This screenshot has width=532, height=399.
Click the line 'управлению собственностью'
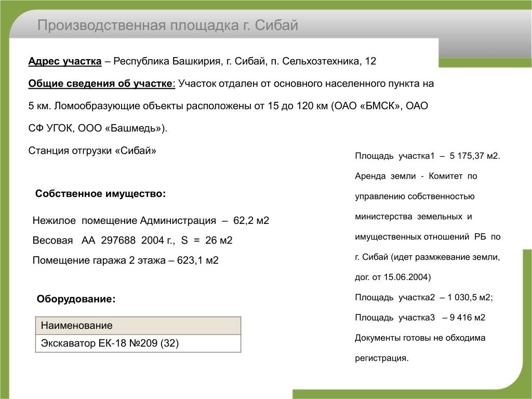click(x=415, y=196)
